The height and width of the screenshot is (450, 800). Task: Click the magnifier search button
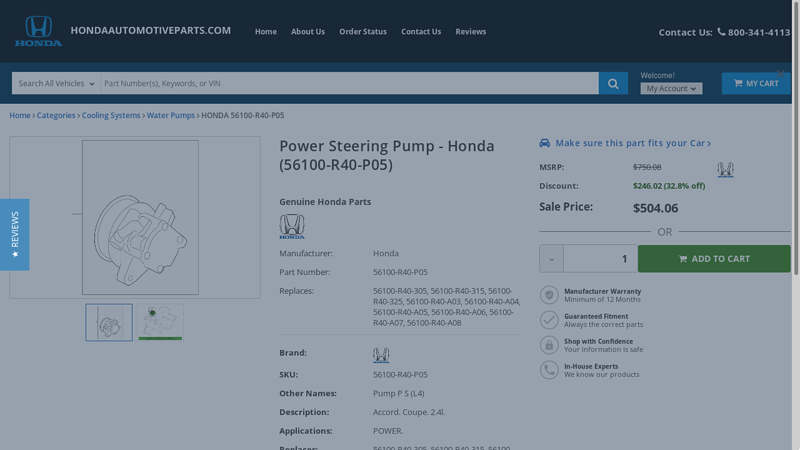pos(613,83)
